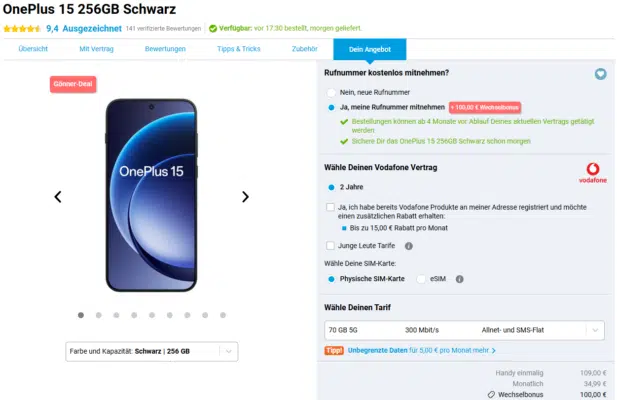Select 'Nein, neue Rufnummer' option
This screenshot has width=617, height=400.
pos(331,91)
